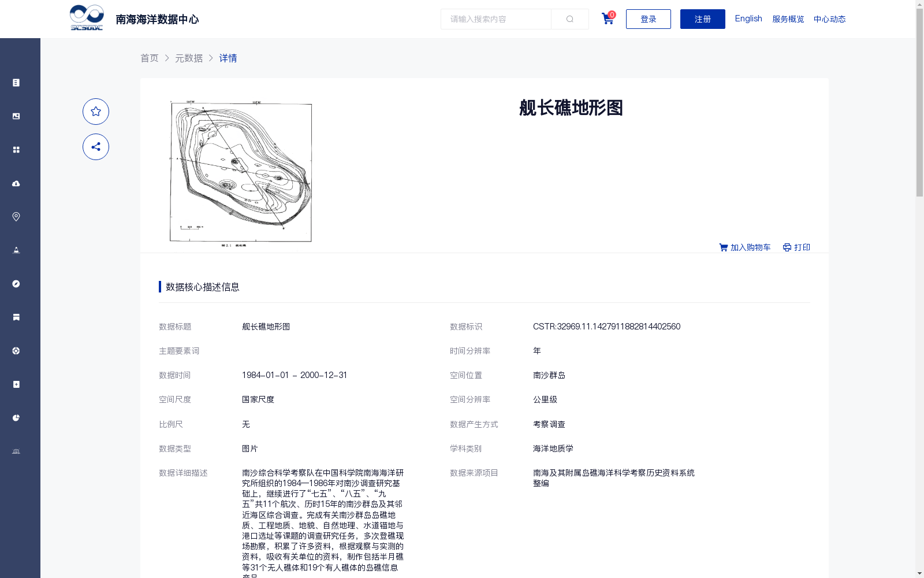Click the 南海海洋数据中心 site title
Viewport: 924px width, 578px height.
tap(157, 20)
